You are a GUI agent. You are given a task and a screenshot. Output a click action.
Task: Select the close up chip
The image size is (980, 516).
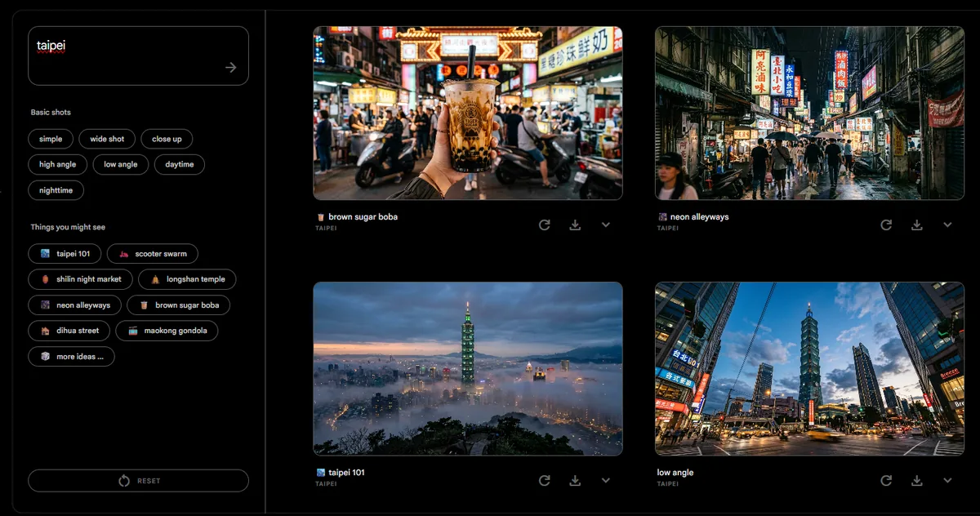(167, 139)
